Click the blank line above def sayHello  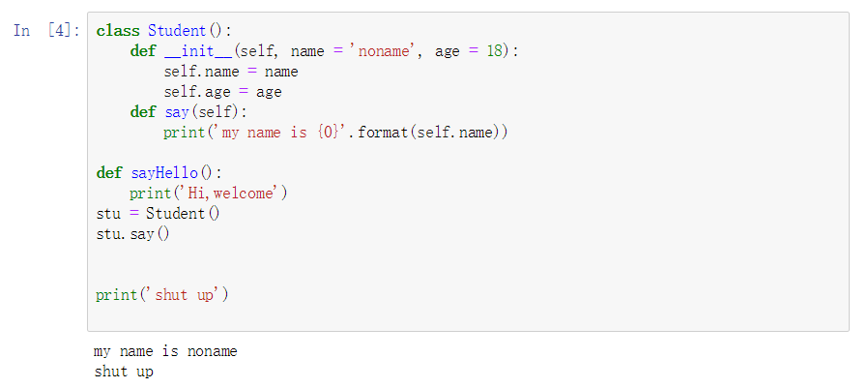290,153
